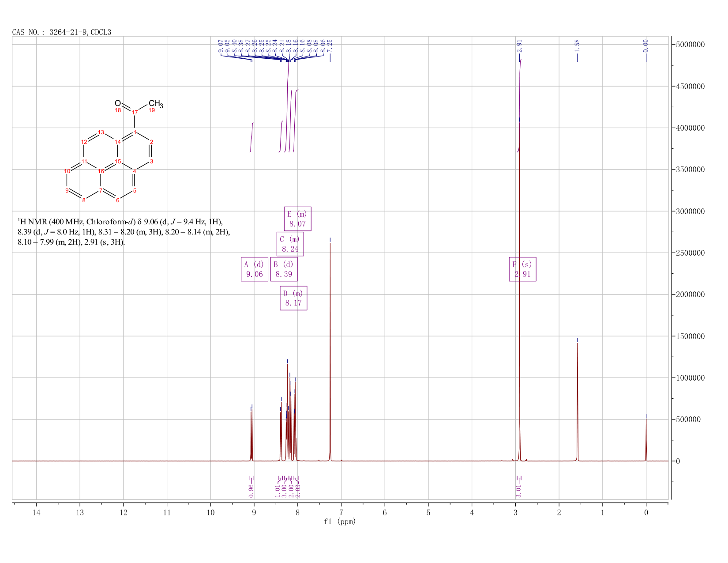Image resolution: width=728 pixels, height=563 pixels.
Task: Click the 14 tick label on ppm axis
Action: [36, 512]
